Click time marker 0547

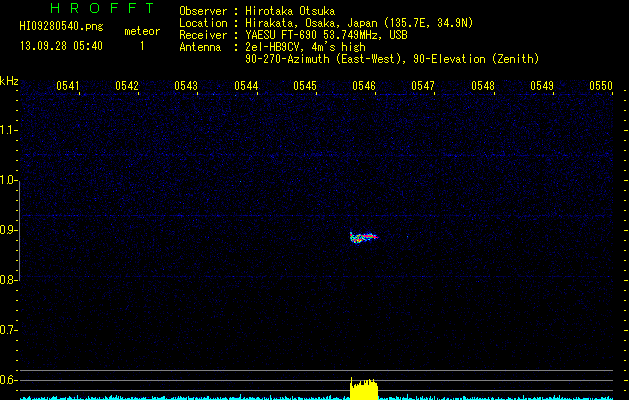(x=423, y=86)
